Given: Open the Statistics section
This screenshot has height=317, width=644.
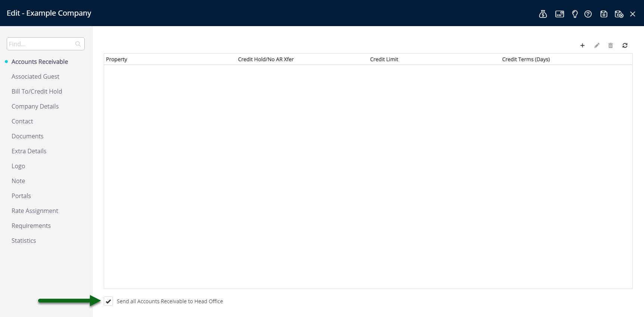Looking at the screenshot, I should point(24,241).
